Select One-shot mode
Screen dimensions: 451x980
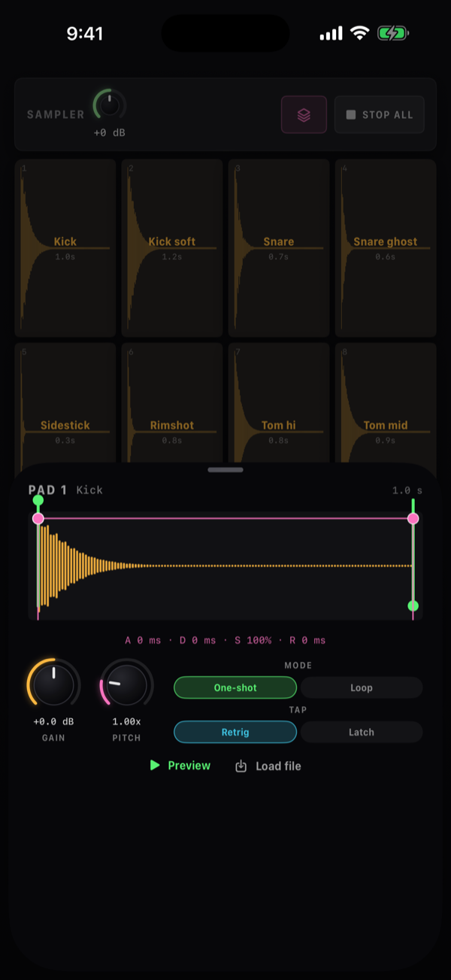tap(235, 687)
